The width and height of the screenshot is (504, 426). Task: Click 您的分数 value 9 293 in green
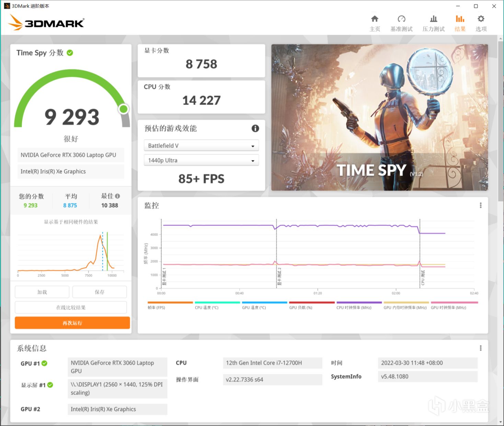pos(31,205)
